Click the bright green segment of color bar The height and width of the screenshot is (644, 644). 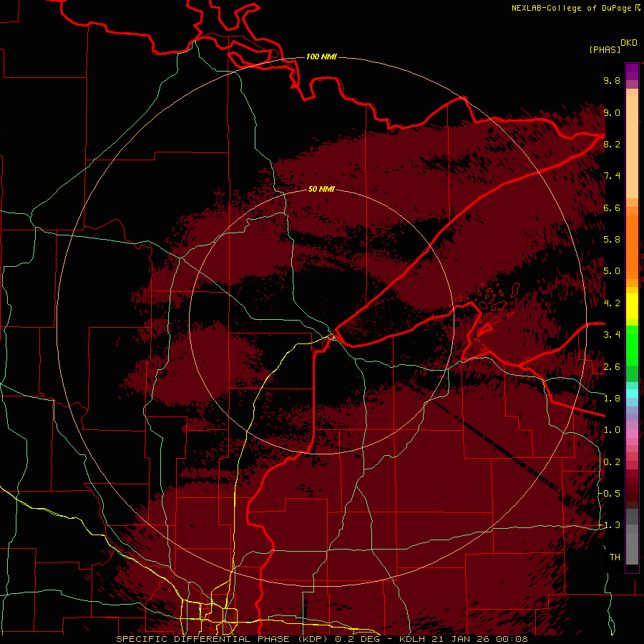coord(632,346)
